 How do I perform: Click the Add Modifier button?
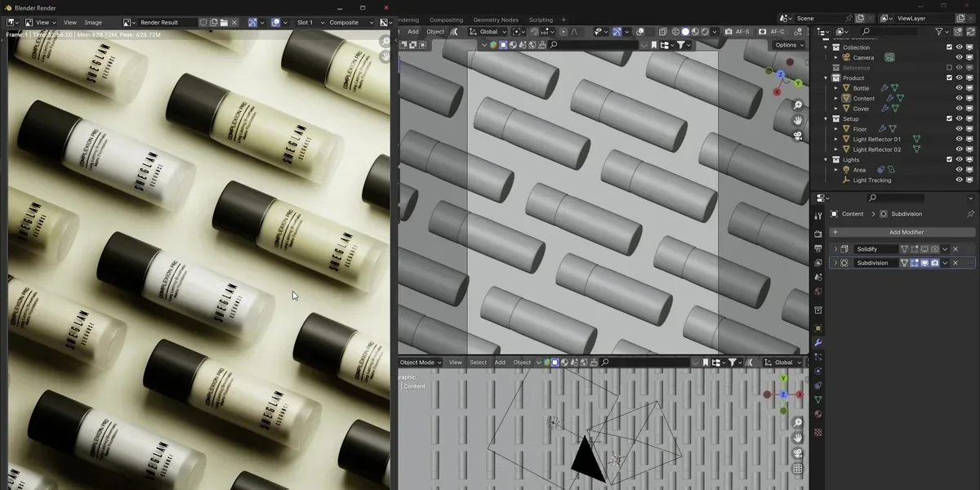pos(906,232)
